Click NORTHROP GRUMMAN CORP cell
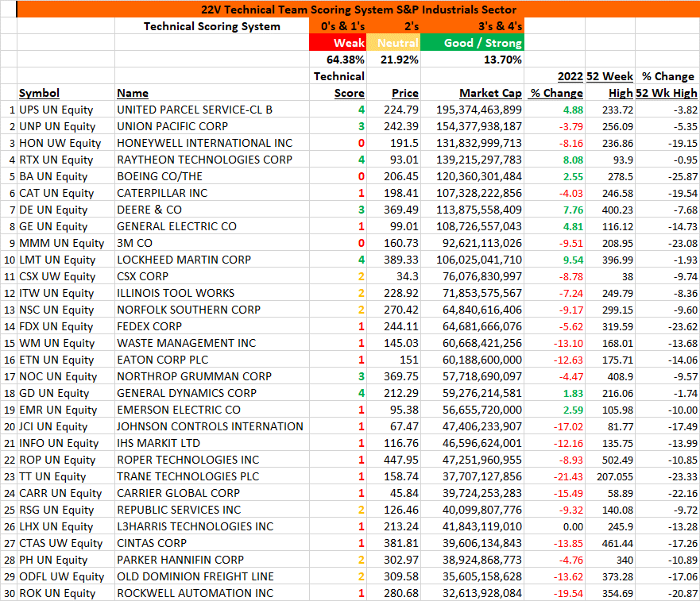The image size is (700, 601). pyautogui.click(x=211, y=376)
